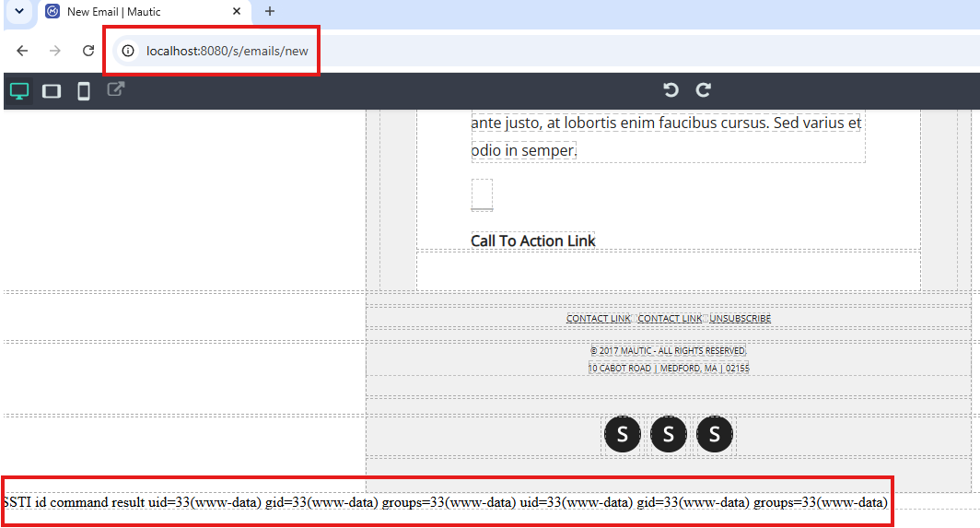Click the SSTI id command result text
The width and height of the screenshot is (980, 528).
point(445,502)
